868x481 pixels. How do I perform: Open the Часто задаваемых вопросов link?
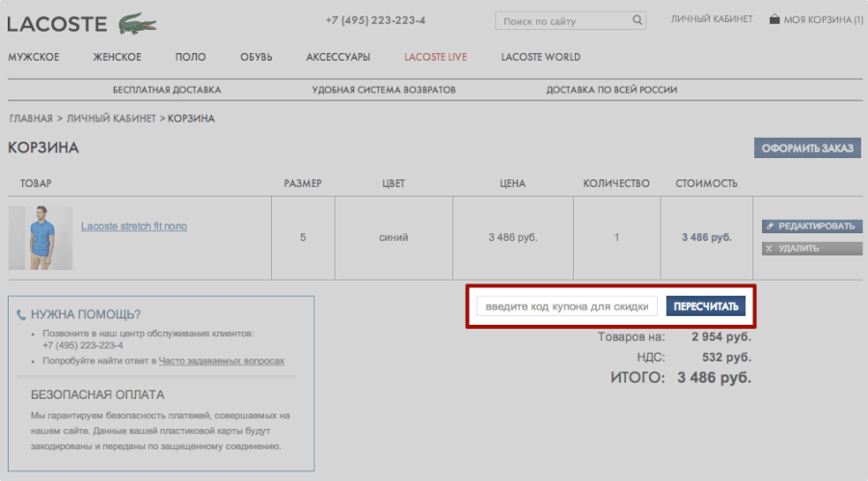[222, 361]
